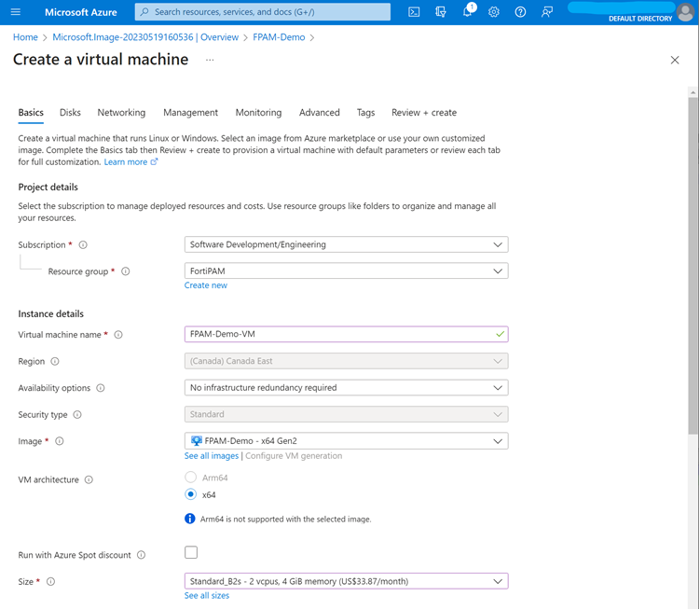Show info tooltip for Virtual machine name
This screenshot has height=610, width=700.
(118, 335)
